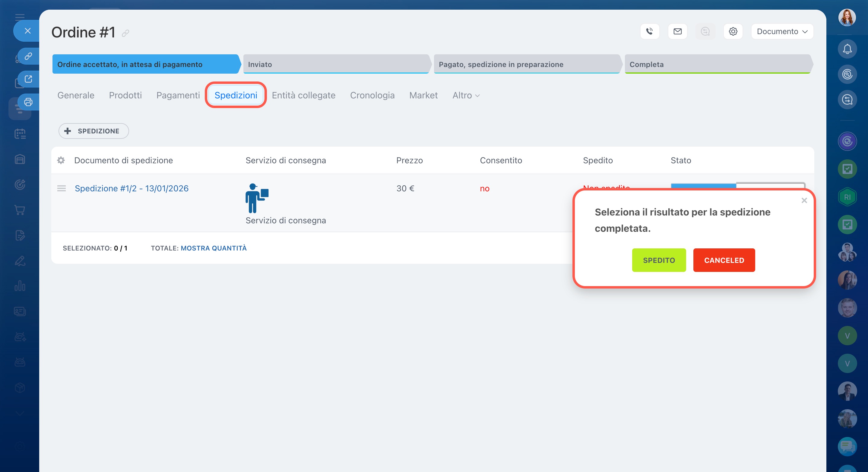Open the row actions hamburger for Spedizione #1/2
Image resolution: width=868 pixels, height=472 pixels.
coord(61,188)
